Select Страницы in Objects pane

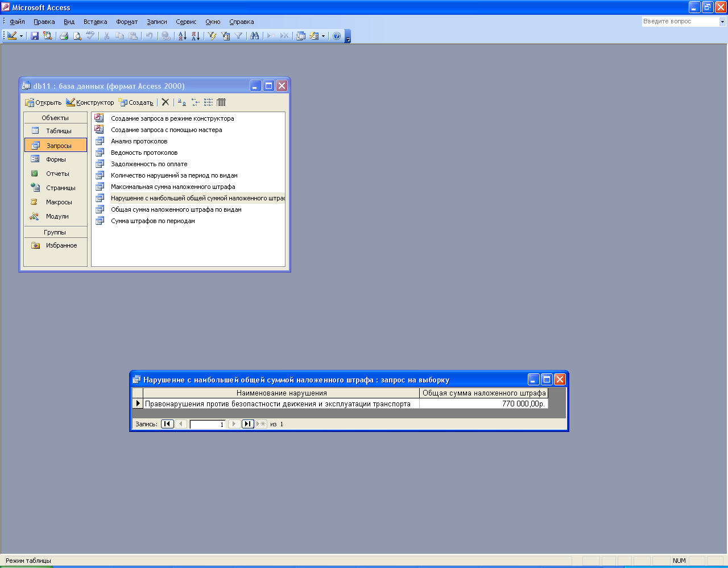[x=56, y=188]
